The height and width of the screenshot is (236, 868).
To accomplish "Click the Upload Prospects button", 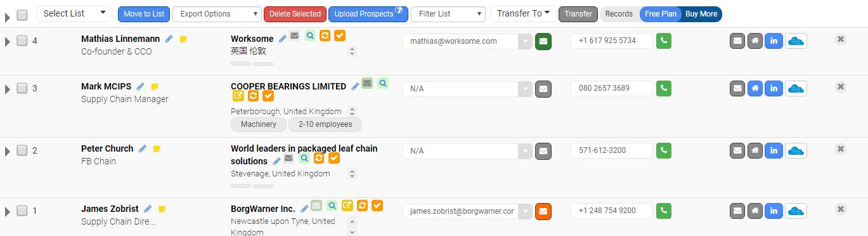I will point(368,14).
